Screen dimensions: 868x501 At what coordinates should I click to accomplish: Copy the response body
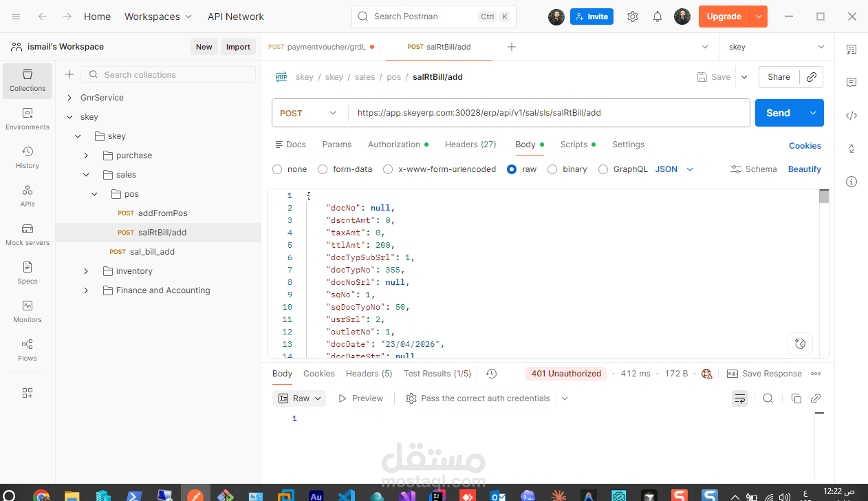pos(796,398)
